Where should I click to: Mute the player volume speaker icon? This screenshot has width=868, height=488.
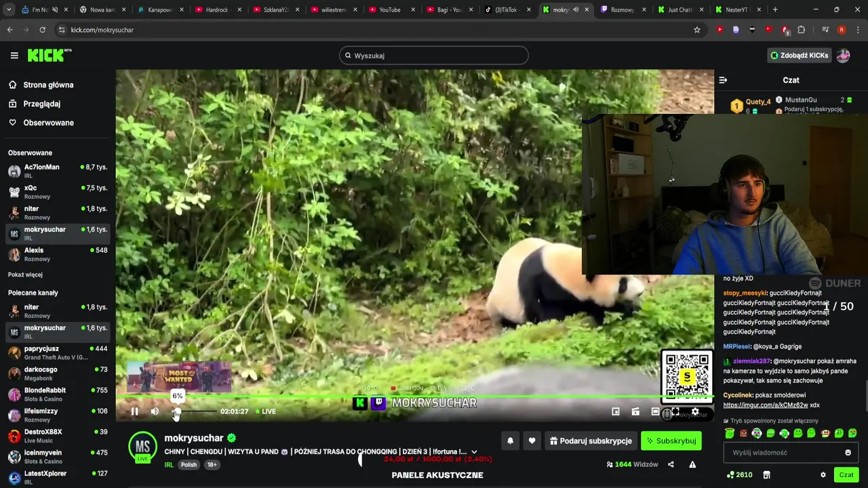(155, 411)
